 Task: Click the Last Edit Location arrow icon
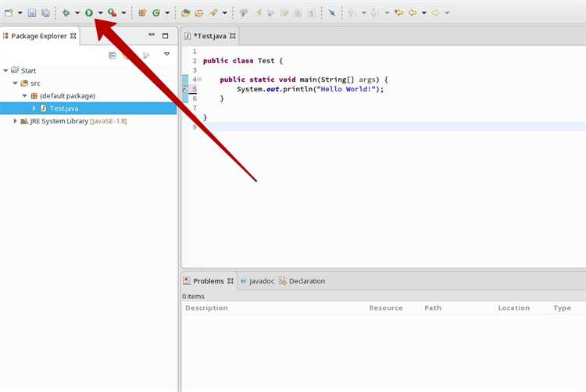point(399,12)
